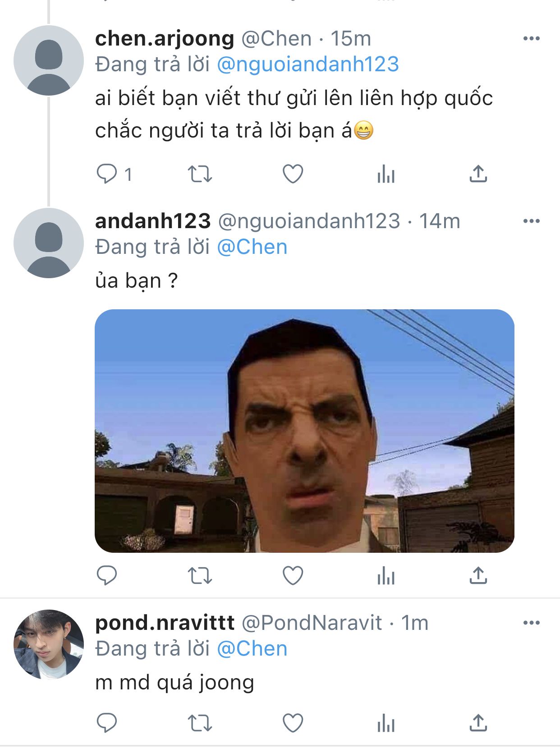Retweet andanh123's meme tweet
560x748 pixels.
tap(200, 576)
